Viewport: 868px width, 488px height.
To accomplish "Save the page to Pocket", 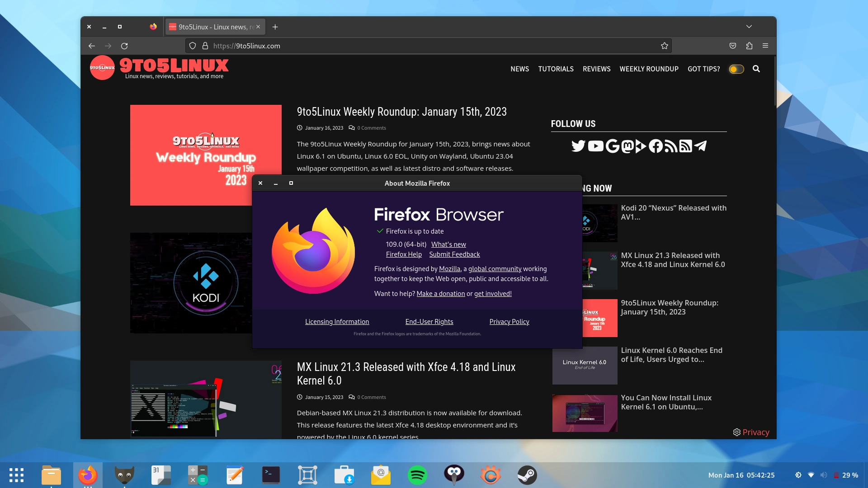I will pyautogui.click(x=733, y=46).
